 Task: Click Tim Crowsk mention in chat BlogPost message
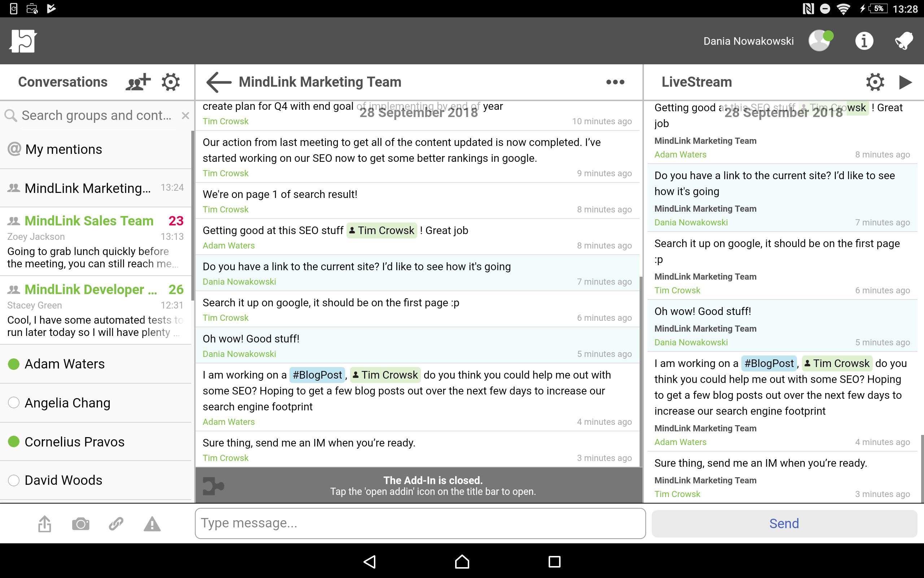pyautogui.click(x=385, y=375)
